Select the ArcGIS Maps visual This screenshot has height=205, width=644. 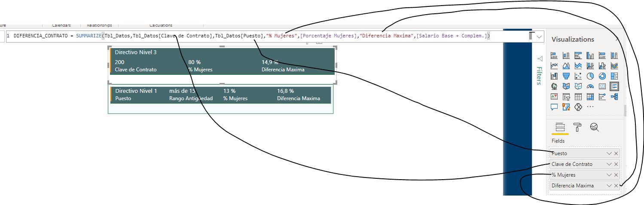pos(566,107)
